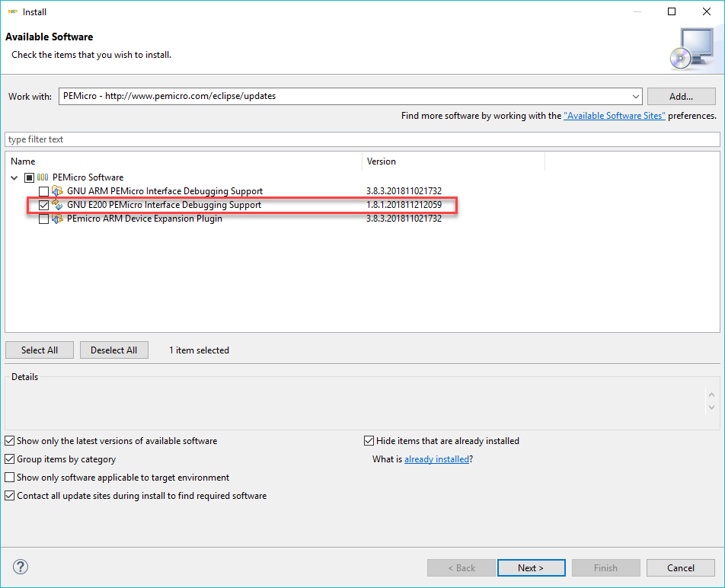
Task: Click the Version column header
Action: pyautogui.click(x=453, y=161)
